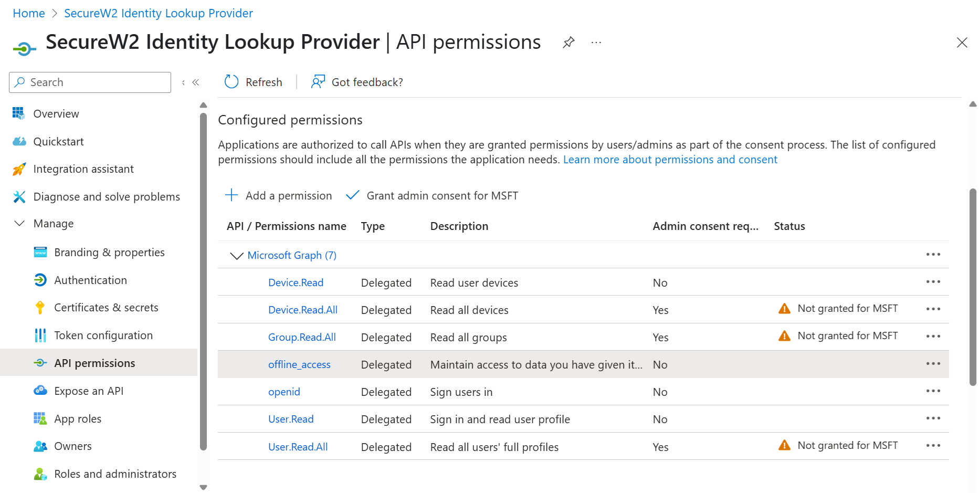Open the offline_access permission link

click(x=299, y=364)
